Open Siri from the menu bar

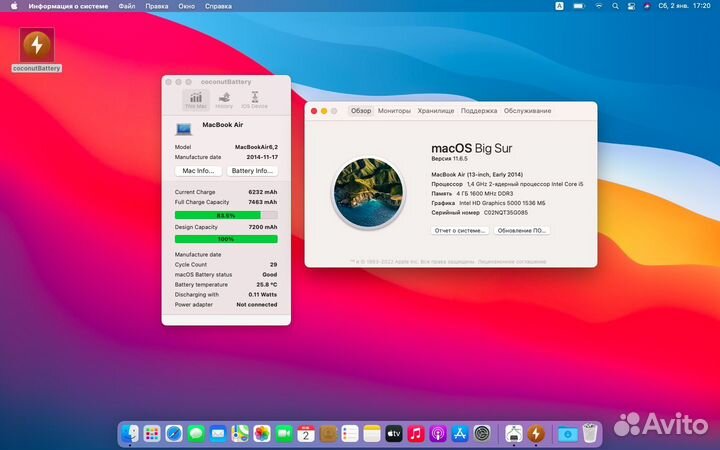click(647, 6)
